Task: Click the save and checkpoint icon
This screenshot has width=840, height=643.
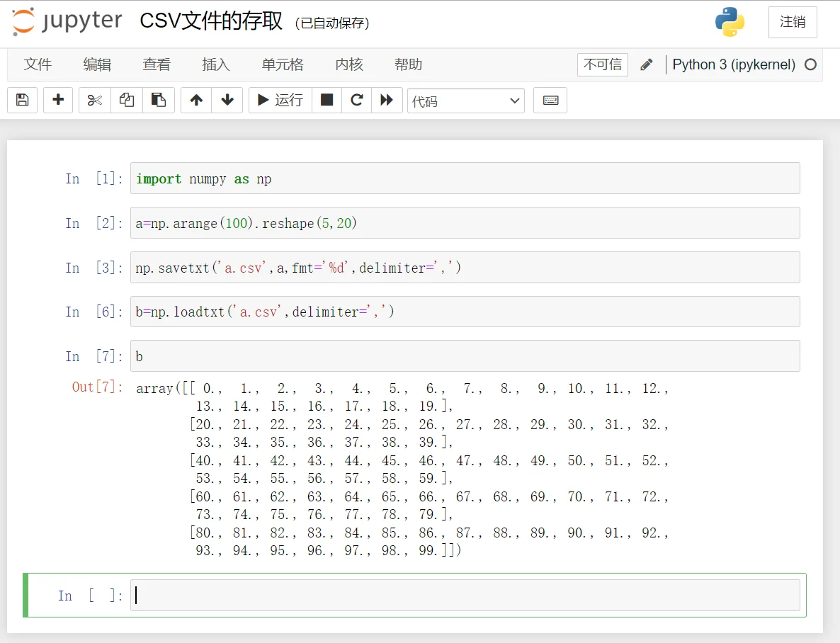Action: click(22, 100)
